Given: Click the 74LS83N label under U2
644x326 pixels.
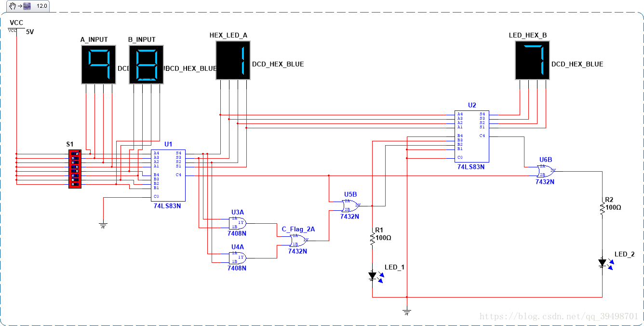Looking at the screenshot, I should pos(471,167).
